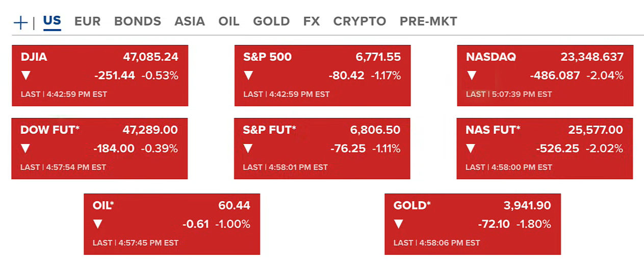Click the OIL down arrow icon
The height and width of the screenshot is (264, 644).
tap(98, 224)
